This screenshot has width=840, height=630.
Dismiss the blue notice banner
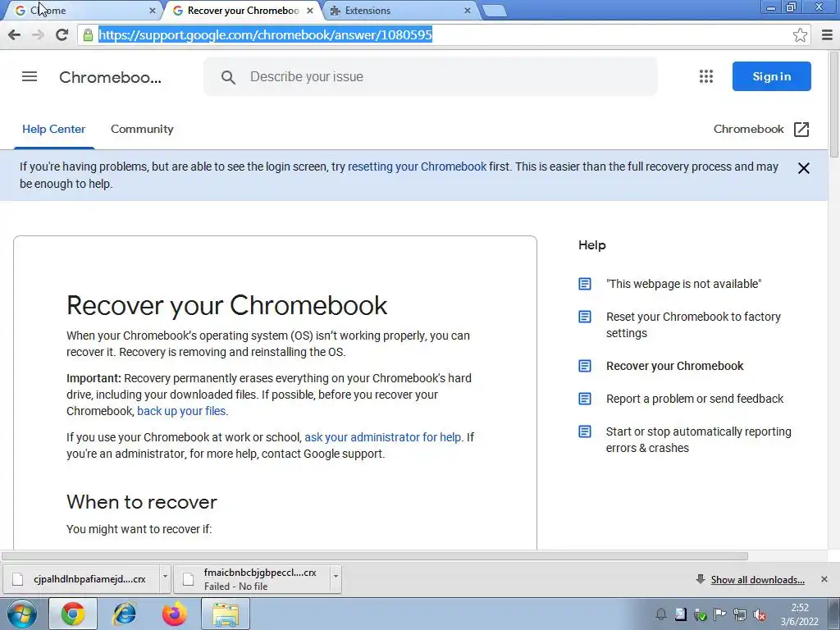[804, 168]
